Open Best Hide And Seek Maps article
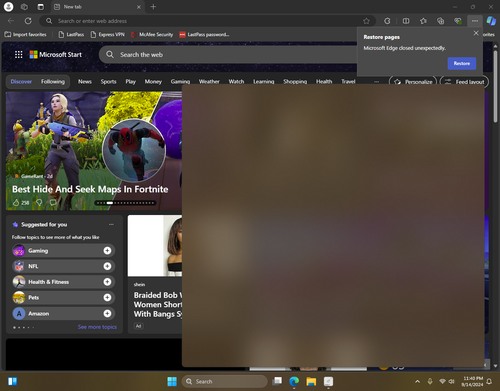This screenshot has height=391, width=500. [90, 189]
